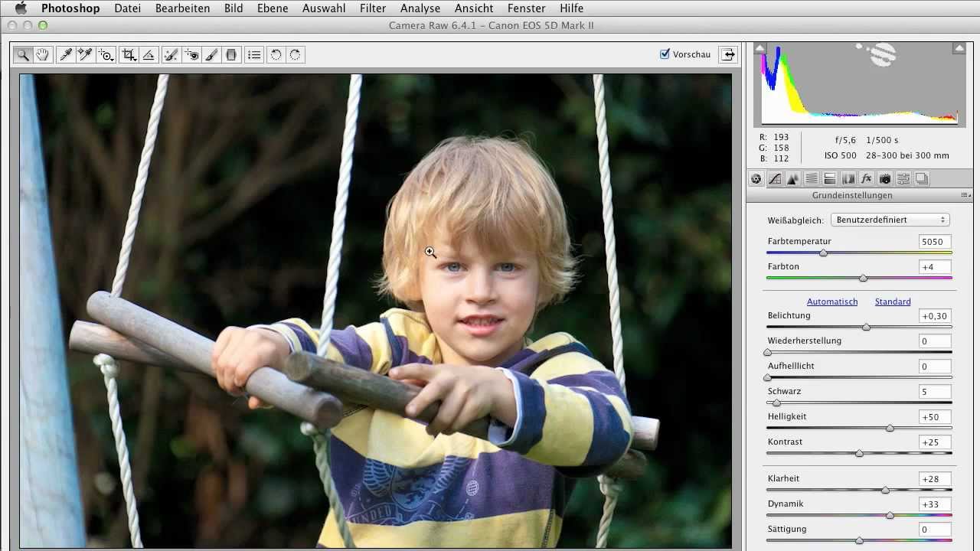Click the 'R: 193' readout text
Screen dimensions: 980x551
pos(774,137)
